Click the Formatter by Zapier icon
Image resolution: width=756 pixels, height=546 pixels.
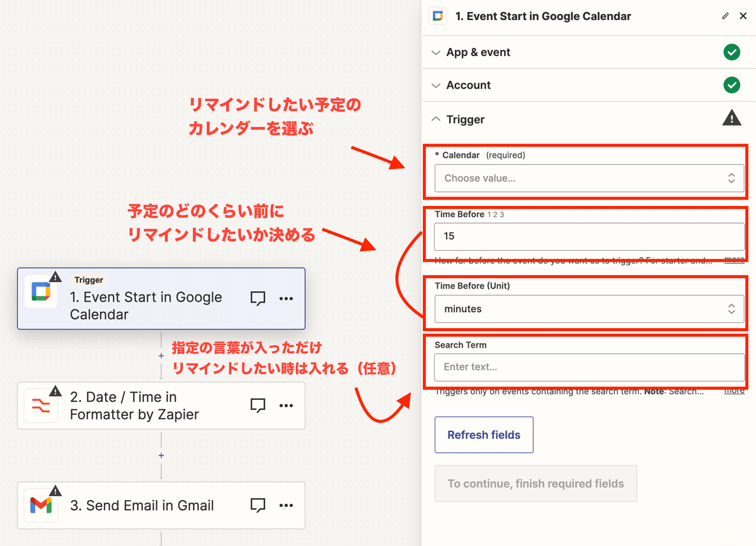point(41,406)
